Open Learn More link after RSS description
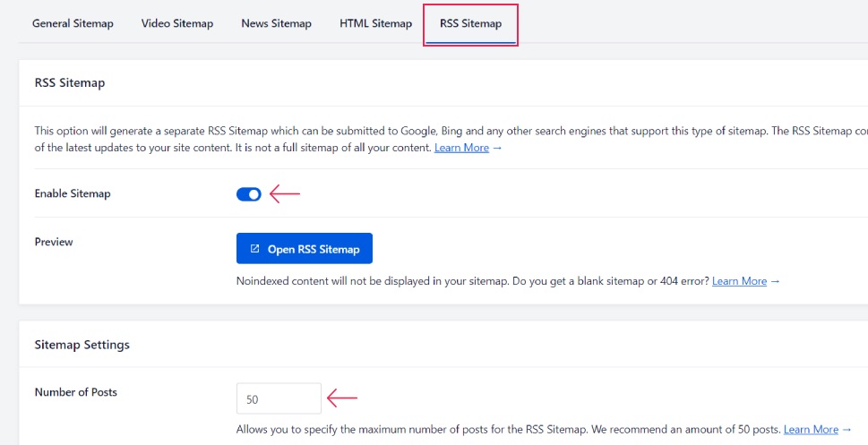 461,148
